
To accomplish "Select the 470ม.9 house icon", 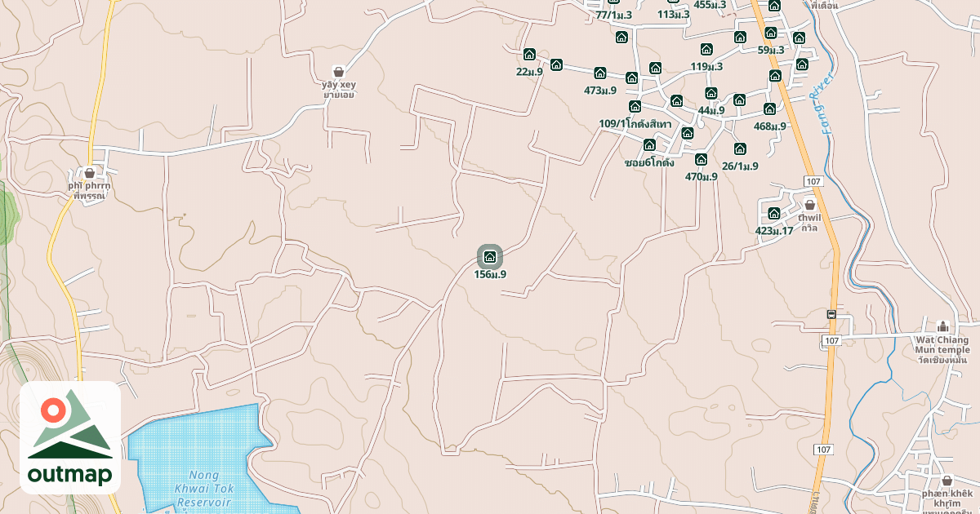I will click(x=701, y=160).
